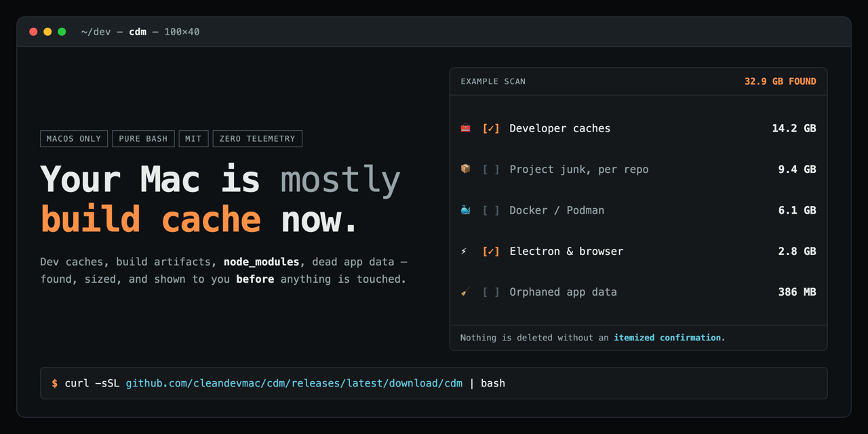Click the yellow minimize window button
Image resolution: width=868 pixels, height=434 pixels.
47,32
